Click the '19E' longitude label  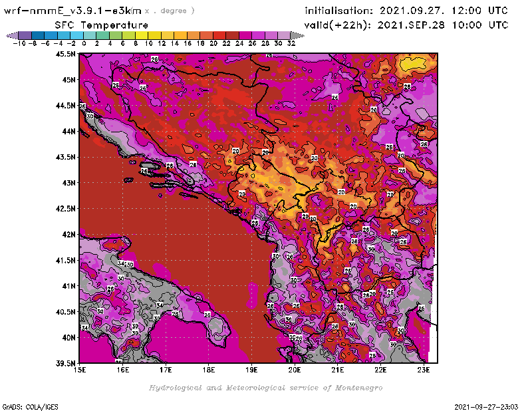click(251, 370)
